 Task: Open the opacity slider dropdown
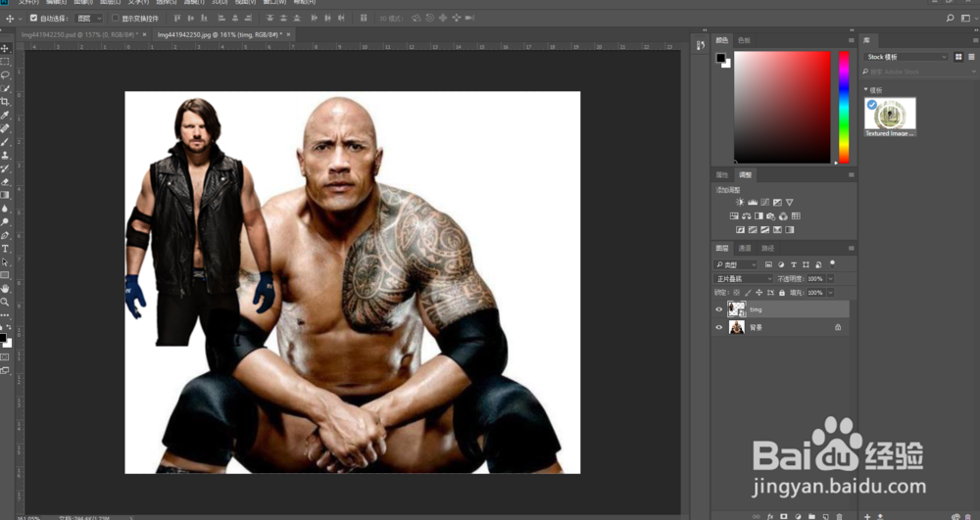click(x=831, y=279)
